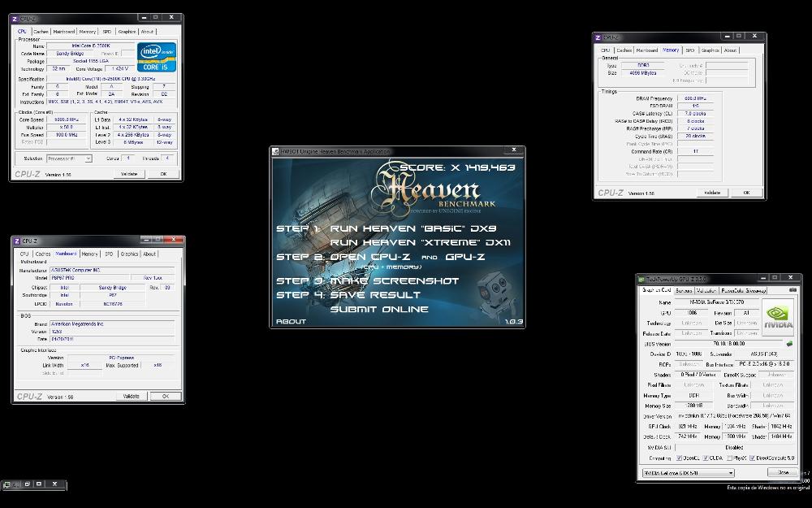Click the Core Speed value field
Image resolution: width=812 pixels, height=508 pixels.
tap(67, 119)
